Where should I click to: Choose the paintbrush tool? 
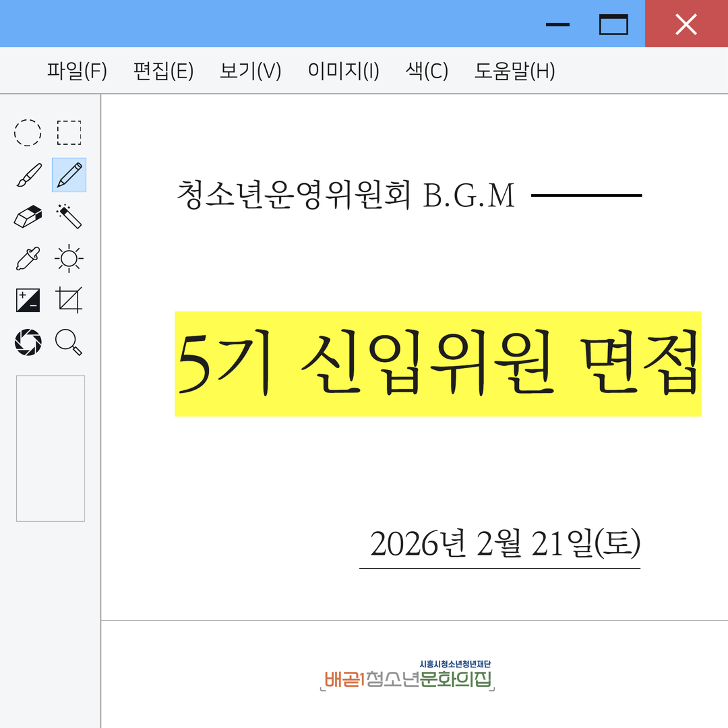pyautogui.click(x=28, y=175)
